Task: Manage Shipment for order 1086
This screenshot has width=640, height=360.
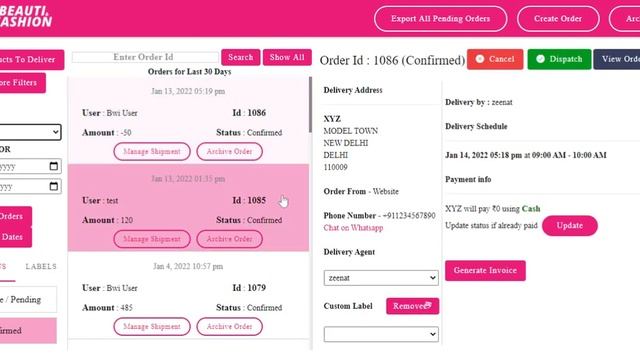Action: click(152, 151)
